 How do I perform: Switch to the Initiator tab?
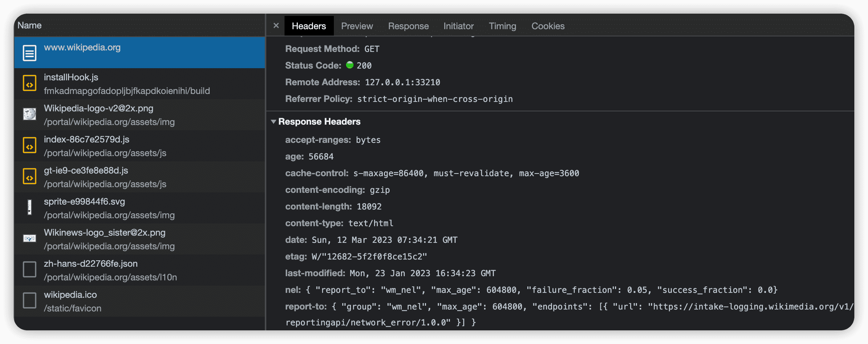coord(459,26)
